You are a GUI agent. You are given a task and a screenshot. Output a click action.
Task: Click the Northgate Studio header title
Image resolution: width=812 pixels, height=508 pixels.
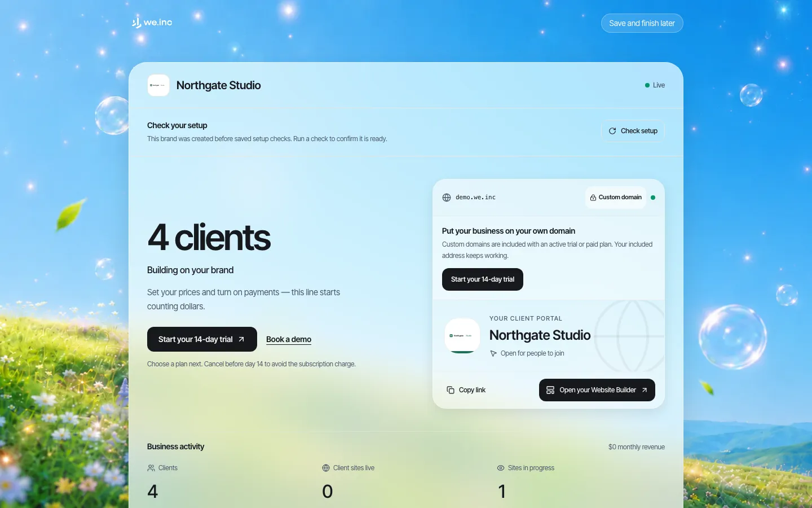(x=218, y=85)
